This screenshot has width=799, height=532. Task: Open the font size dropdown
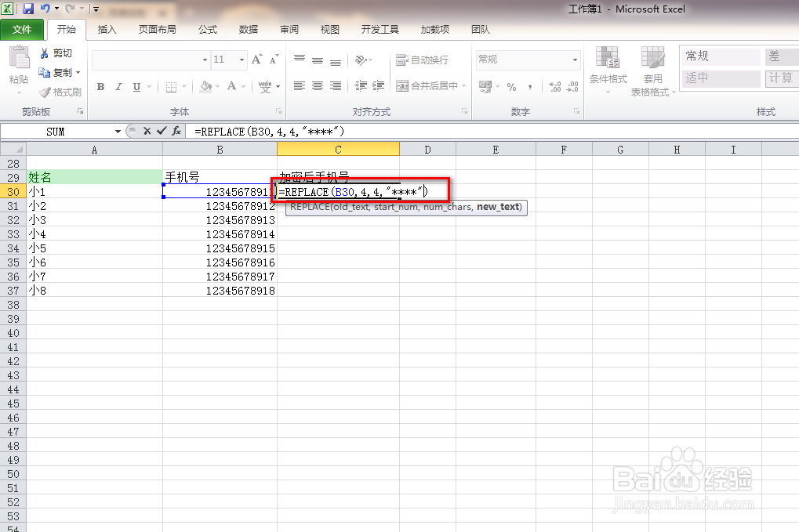pos(242,60)
